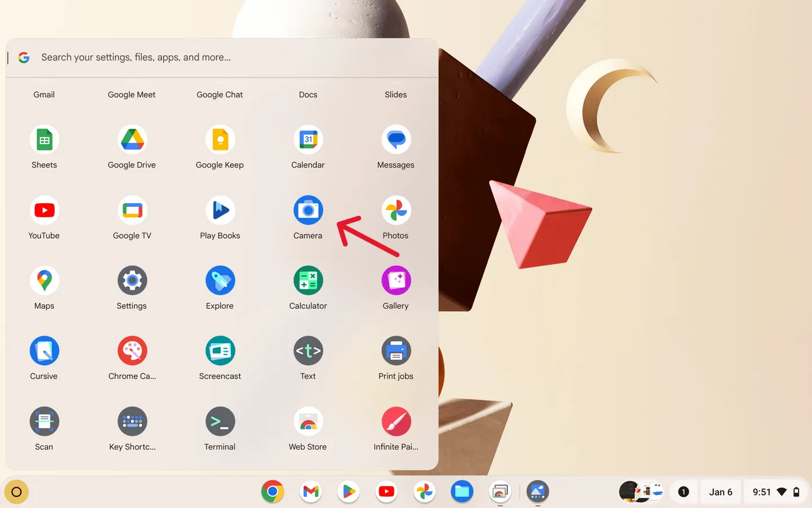Launch Play Books
This screenshot has height=508, width=812.
[x=220, y=210]
